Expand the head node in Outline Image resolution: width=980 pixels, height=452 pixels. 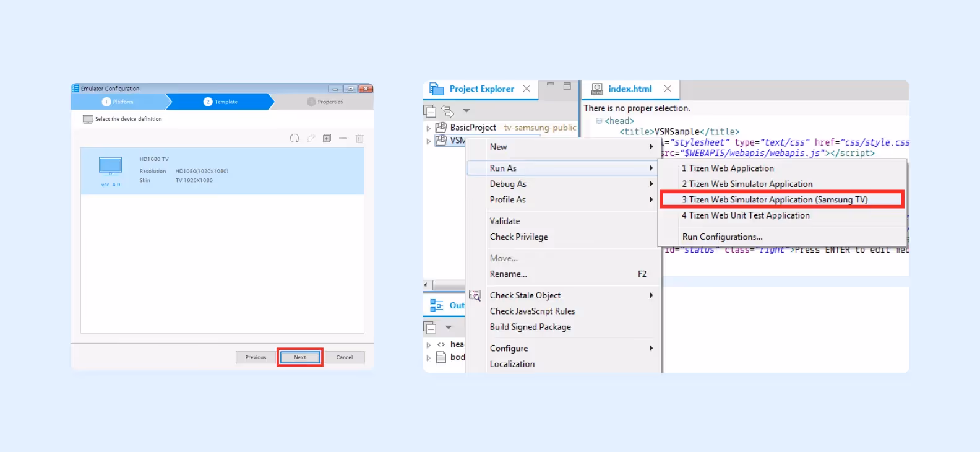pyautogui.click(x=428, y=345)
